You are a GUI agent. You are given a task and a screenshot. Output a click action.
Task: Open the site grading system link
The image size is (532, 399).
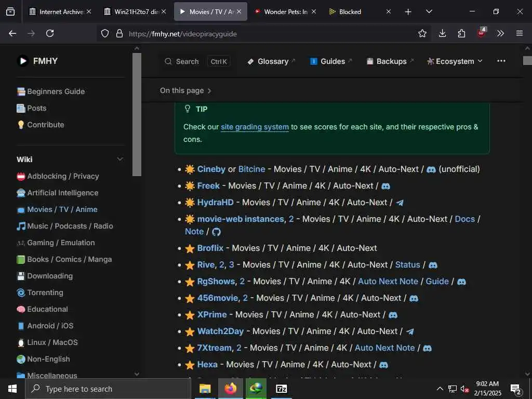(x=255, y=127)
